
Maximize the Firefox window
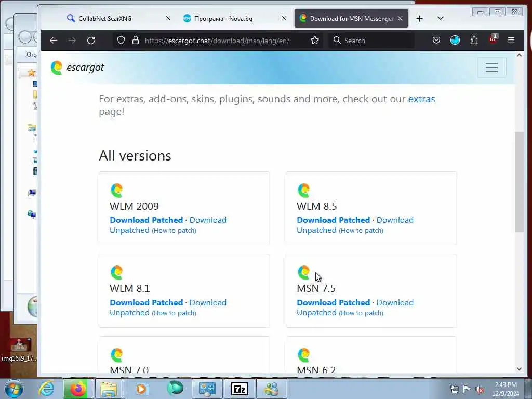click(x=497, y=12)
